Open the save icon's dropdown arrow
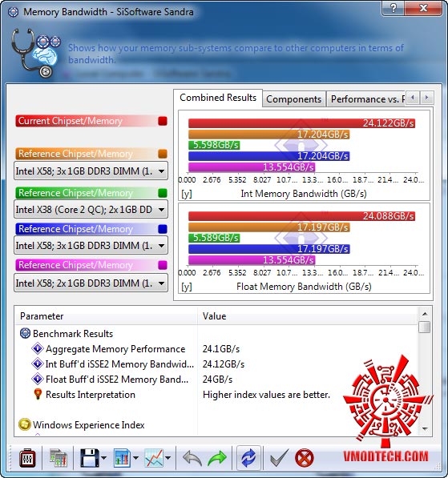Viewport: 448px width, 478px height. coord(103,458)
